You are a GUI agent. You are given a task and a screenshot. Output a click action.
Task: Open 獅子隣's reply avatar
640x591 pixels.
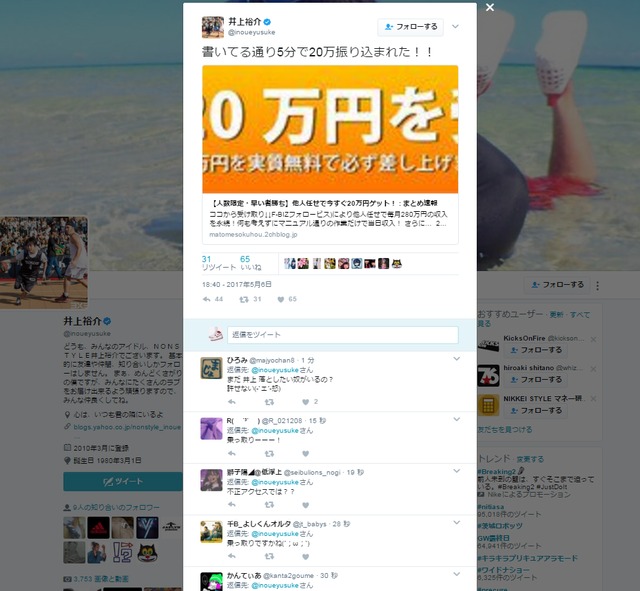(x=211, y=480)
